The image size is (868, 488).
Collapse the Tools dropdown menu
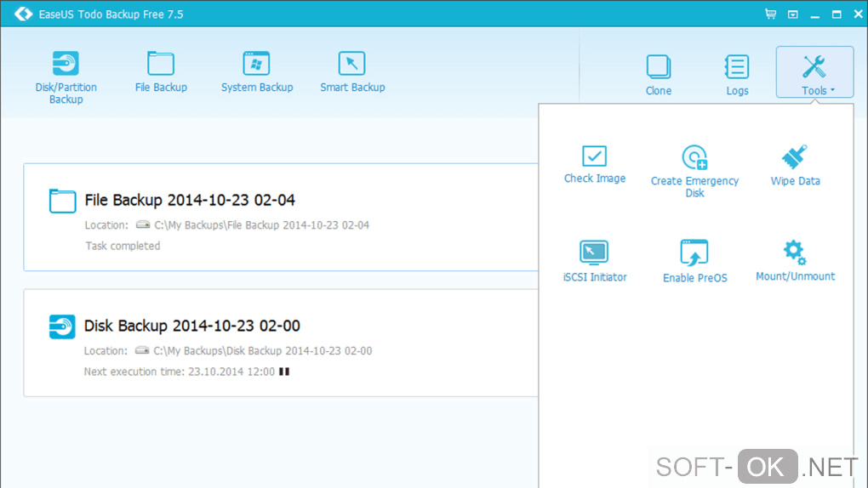tap(814, 72)
